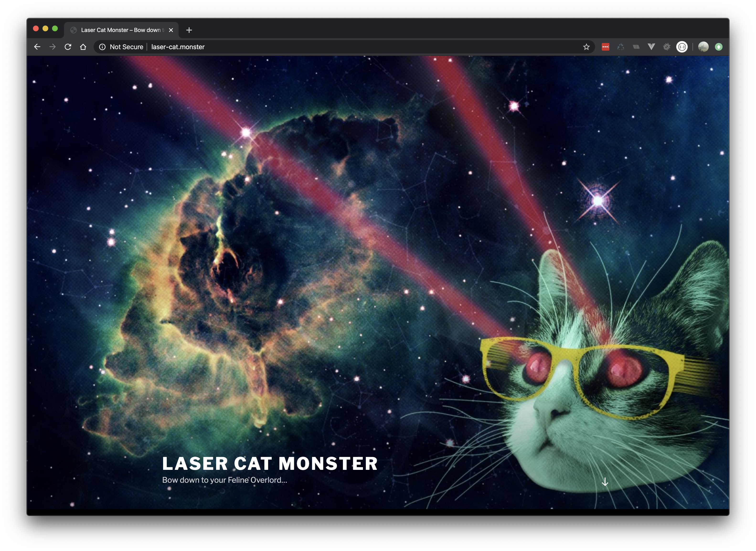Image resolution: width=756 pixels, height=551 pixels.
Task: Bookmark this page with the star
Action: pos(586,47)
